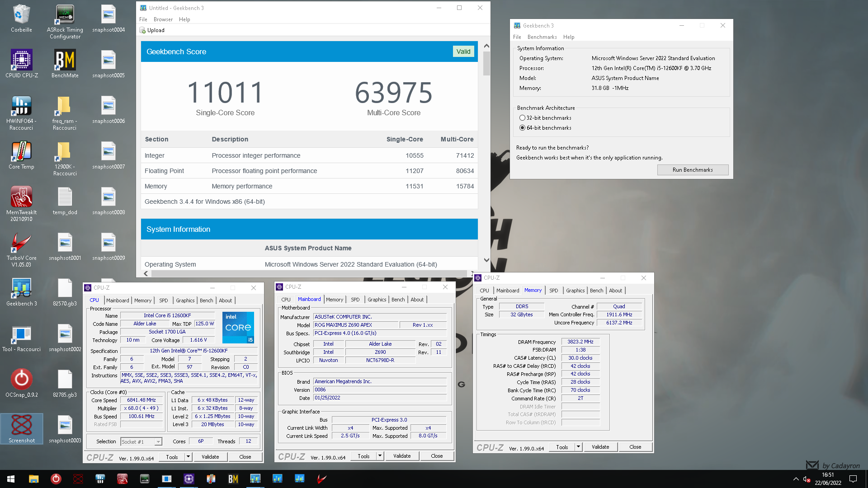Click Close in CPU-Z CPU window

(245, 457)
